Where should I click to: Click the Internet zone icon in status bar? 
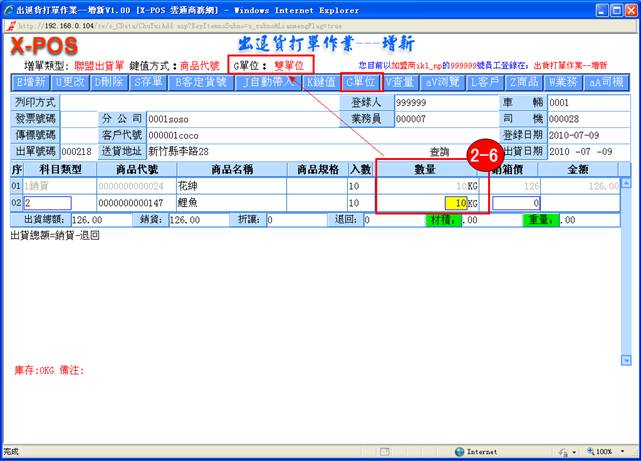(x=459, y=452)
